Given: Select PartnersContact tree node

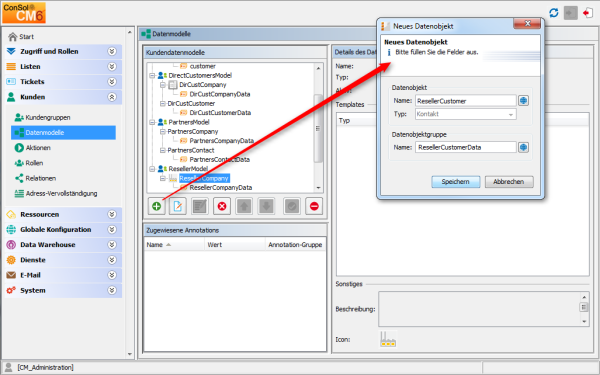Looking at the screenshot, I should [x=191, y=150].
